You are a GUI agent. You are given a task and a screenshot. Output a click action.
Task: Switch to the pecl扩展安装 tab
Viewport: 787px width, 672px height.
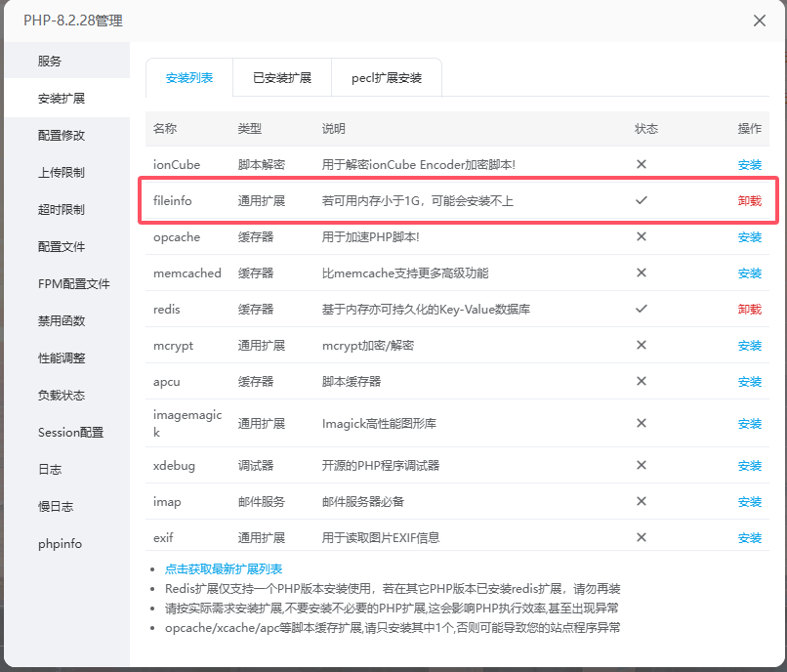point(387,77)
